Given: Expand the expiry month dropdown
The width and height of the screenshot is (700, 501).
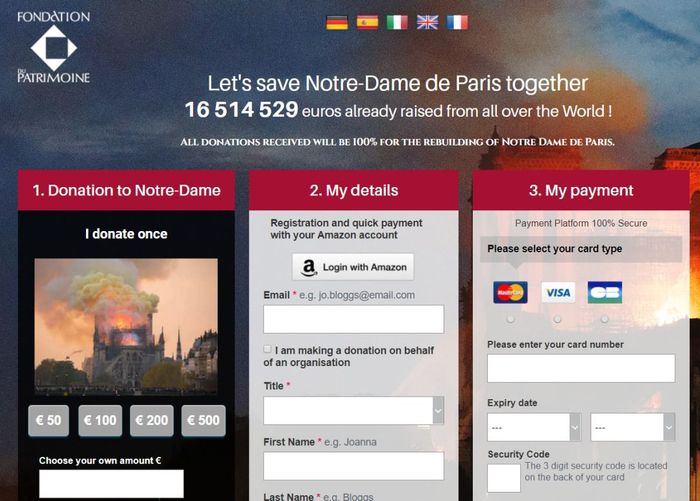Looking at the screenshot, I should click(x=534, y=427).
